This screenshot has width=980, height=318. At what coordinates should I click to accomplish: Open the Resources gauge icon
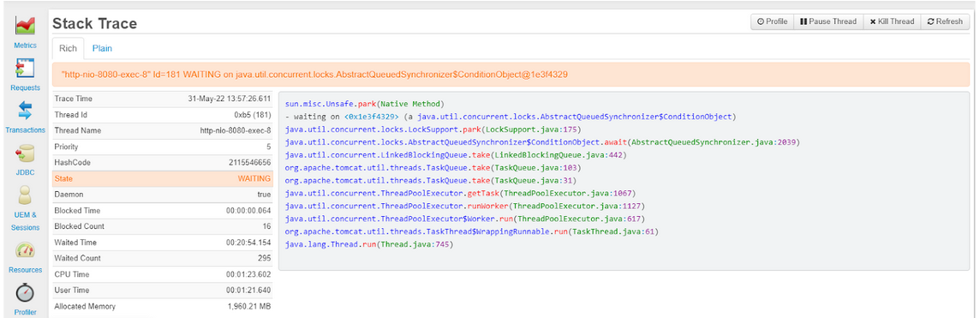click(x=25, y=250)
